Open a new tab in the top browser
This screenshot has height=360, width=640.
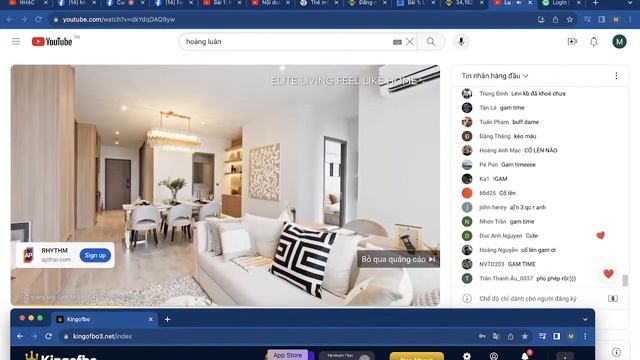(x=596, y=3)
